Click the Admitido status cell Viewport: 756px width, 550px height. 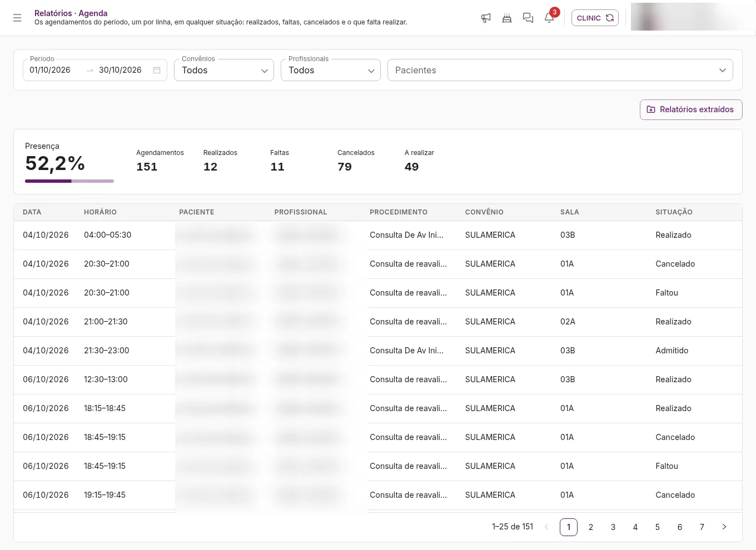tap(672, 351)
